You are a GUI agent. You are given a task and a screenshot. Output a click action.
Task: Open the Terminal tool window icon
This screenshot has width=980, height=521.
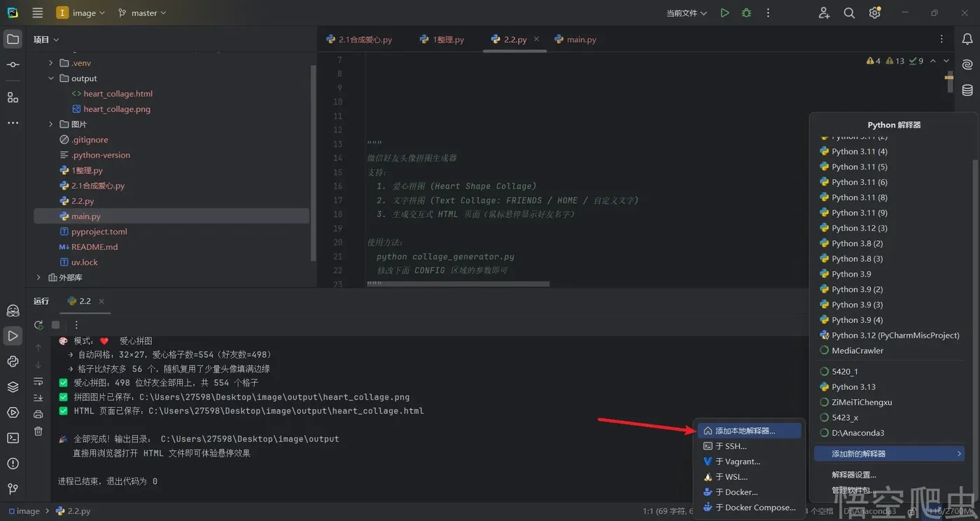(x=13, y=438)
